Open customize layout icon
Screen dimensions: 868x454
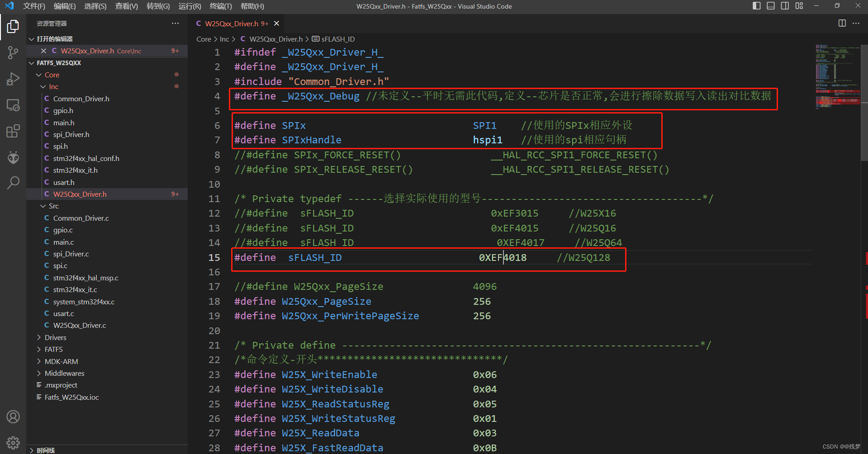(x=799, y=6)
